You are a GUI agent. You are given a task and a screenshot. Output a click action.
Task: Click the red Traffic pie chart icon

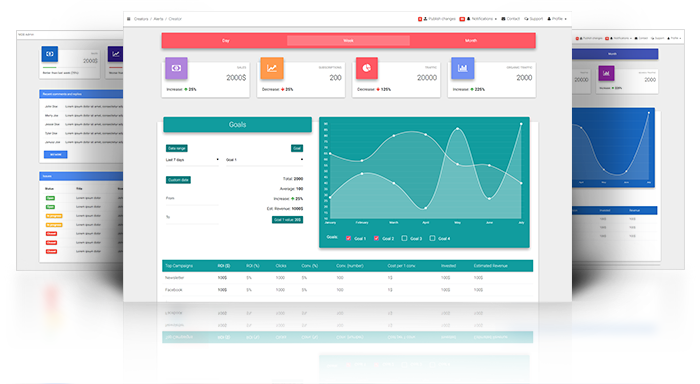pyautogui.click(x=367, y=68)
